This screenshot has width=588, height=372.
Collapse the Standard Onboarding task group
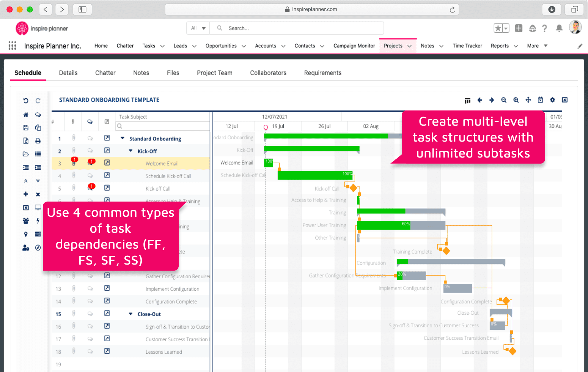123,139
